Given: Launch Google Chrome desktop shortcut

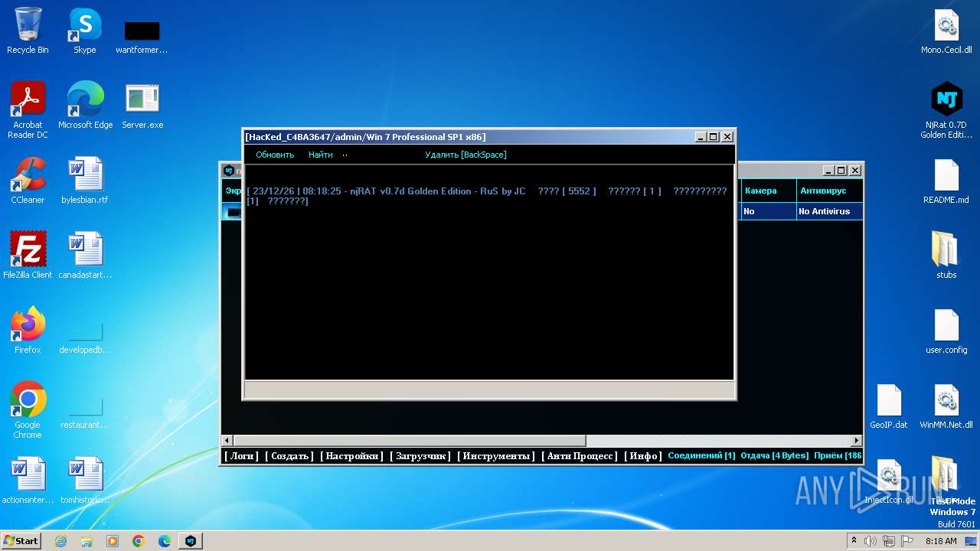Looking at the screenshot, I should 28,410.
